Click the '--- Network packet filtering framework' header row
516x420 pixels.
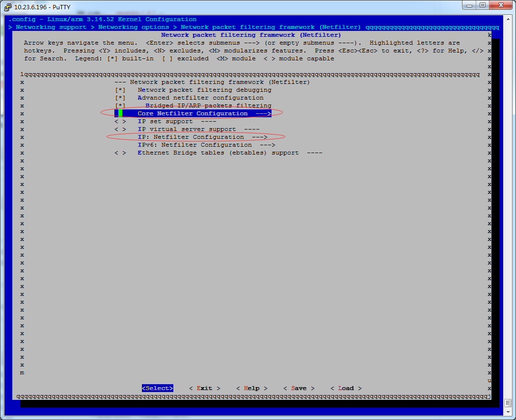click(212, 82)
